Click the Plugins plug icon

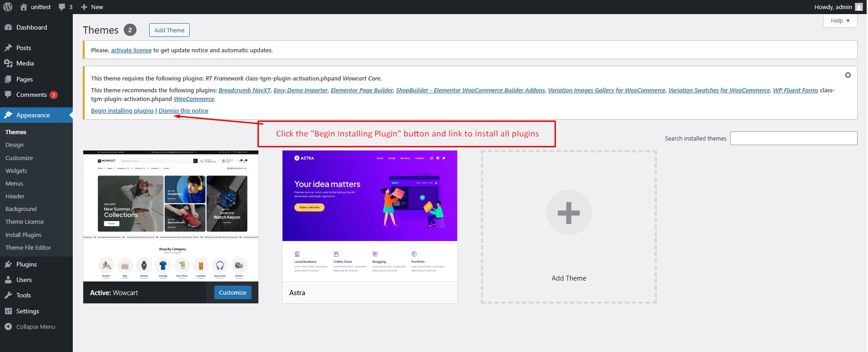click(x=8, y=264)
